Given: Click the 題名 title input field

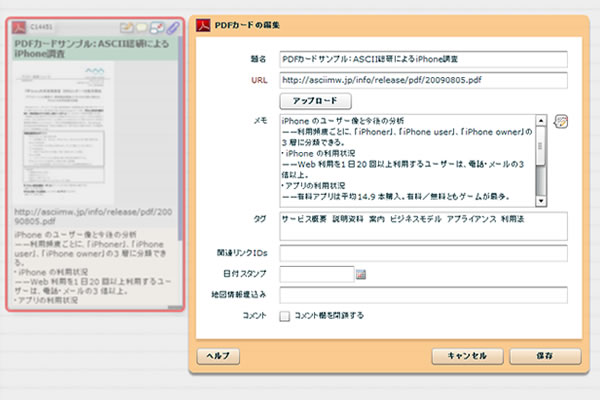Looking at the screenshot, I should (x=423, y=59).
